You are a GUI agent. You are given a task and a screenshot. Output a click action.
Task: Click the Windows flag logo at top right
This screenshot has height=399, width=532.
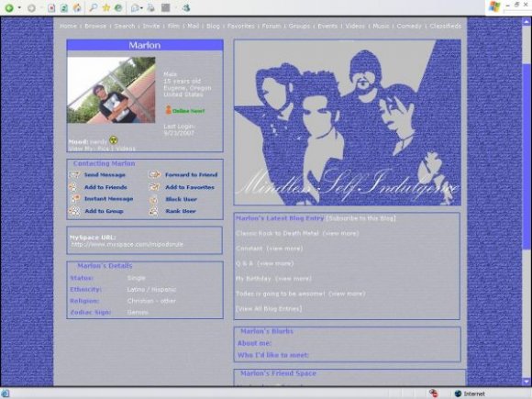click(494, 6)
